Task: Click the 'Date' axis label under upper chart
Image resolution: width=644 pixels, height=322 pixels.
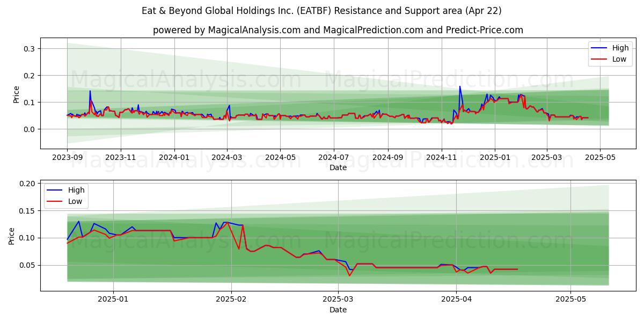Action: point(338,168)
